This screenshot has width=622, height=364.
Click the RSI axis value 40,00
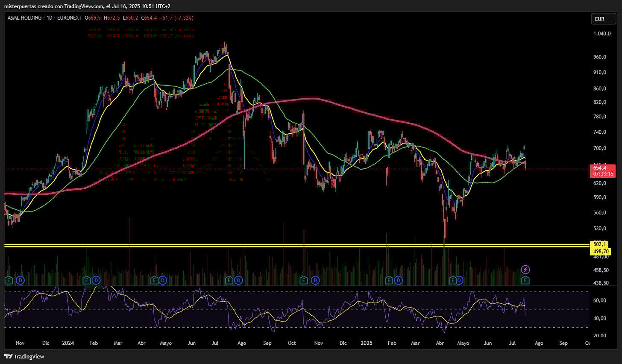(x=600, y=318)
